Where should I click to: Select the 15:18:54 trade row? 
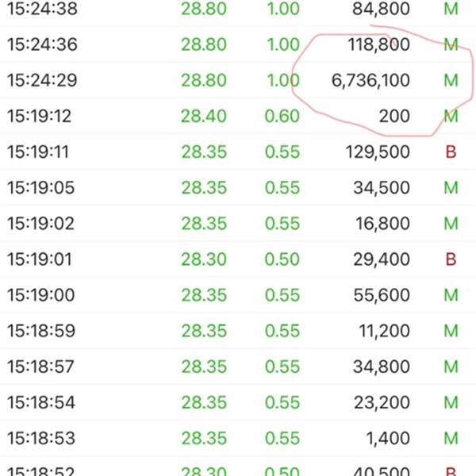238,402
